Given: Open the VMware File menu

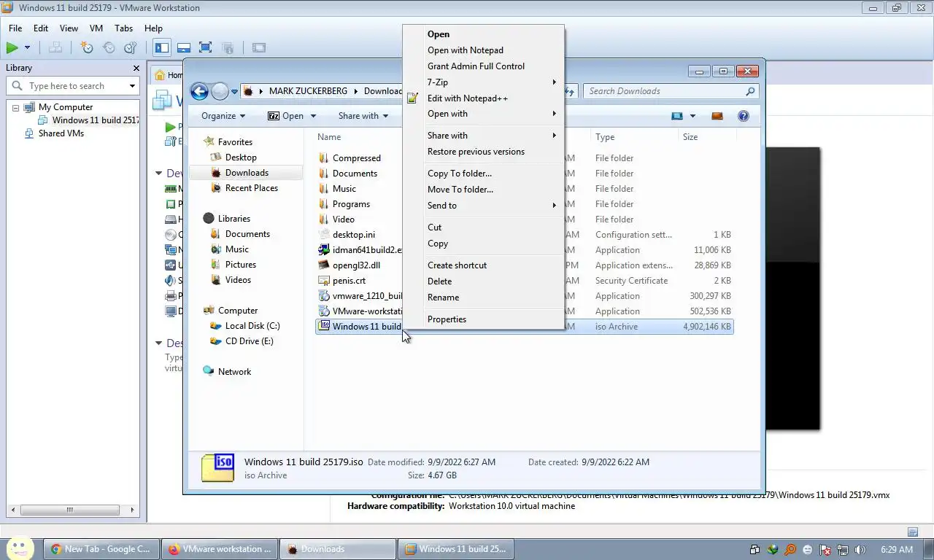Looking at the screenshot, I should pos(15,28).
